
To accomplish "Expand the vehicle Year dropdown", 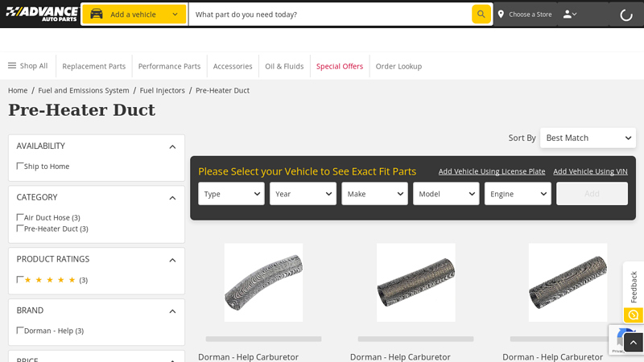I will (x=303, y=194).
